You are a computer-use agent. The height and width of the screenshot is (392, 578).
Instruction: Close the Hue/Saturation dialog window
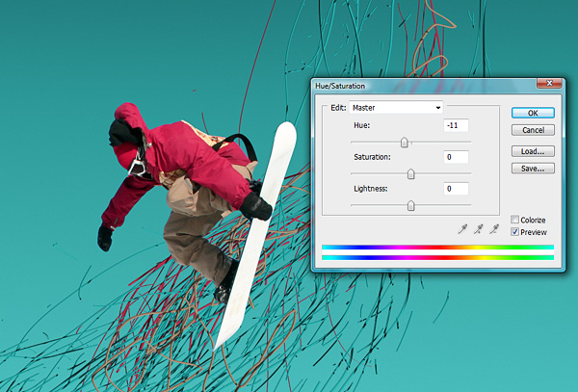point(549,83)
